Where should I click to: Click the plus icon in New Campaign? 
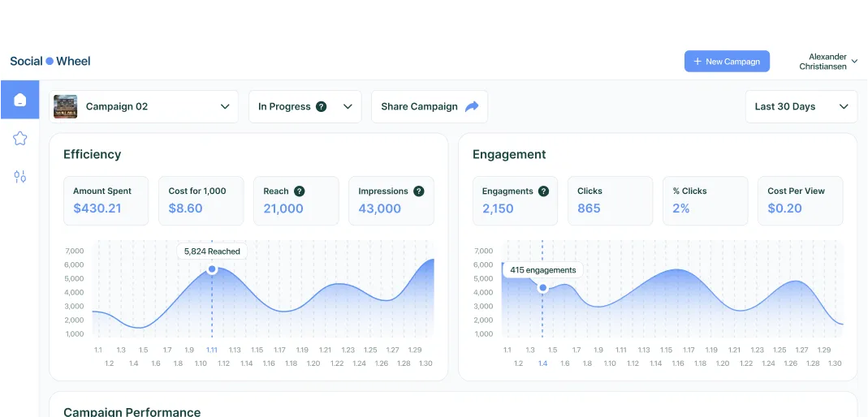click(x=697, y=62)
